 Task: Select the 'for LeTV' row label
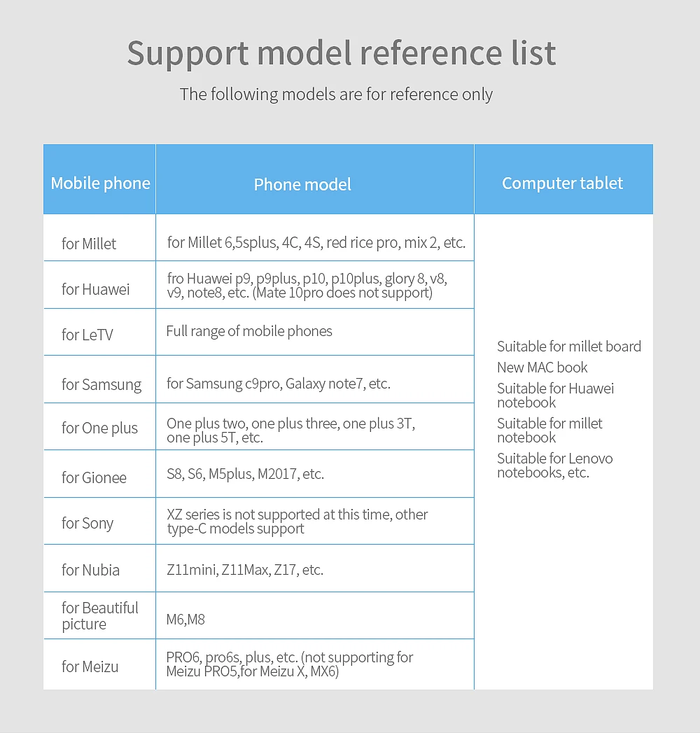[x=87, y=335]
